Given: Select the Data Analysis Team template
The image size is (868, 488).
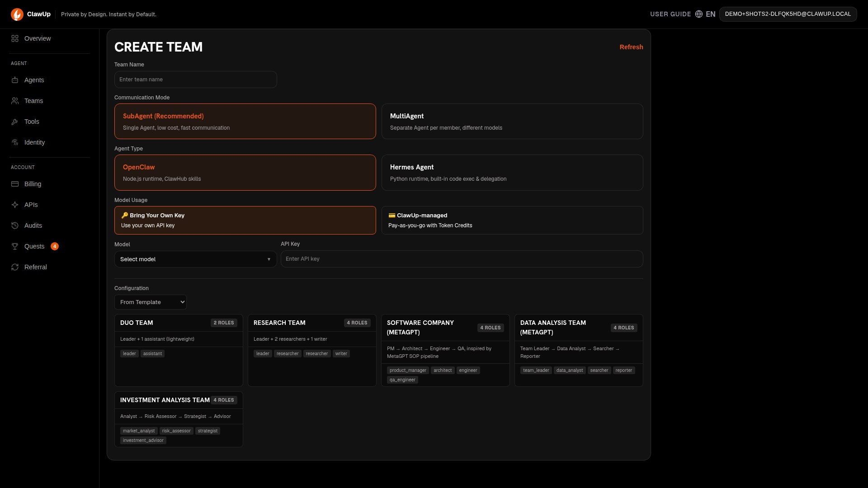Looking at the screenshot, I should click(579, 351).
